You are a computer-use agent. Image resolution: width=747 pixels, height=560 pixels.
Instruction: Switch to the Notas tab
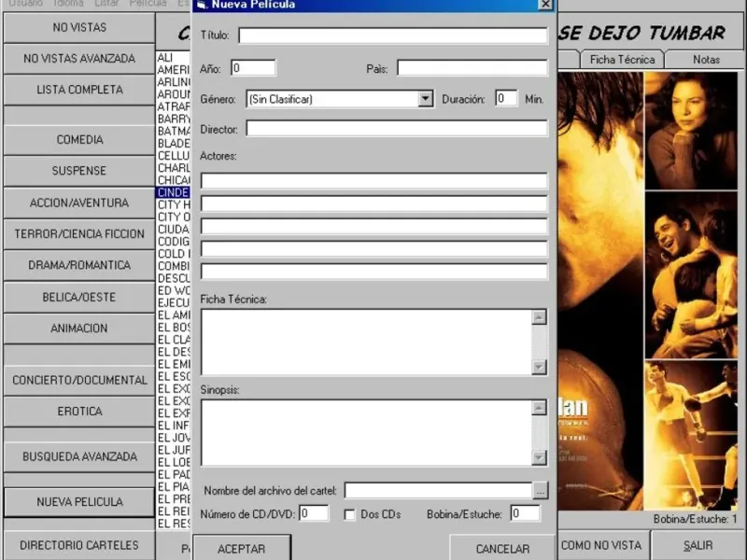click(706, 60)
